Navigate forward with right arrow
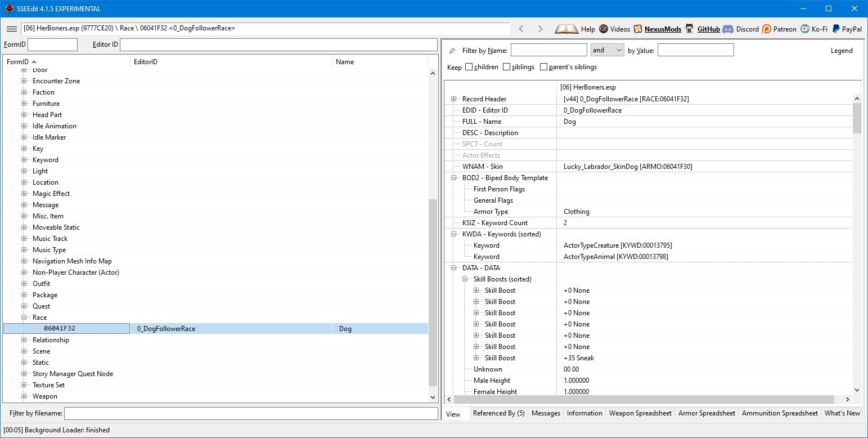 tap(540, 29)
